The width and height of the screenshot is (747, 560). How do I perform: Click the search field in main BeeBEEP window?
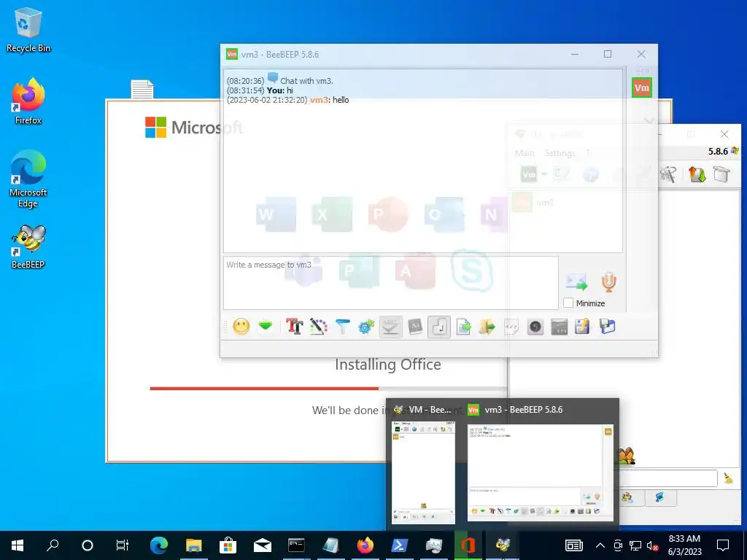click(668, 478)
